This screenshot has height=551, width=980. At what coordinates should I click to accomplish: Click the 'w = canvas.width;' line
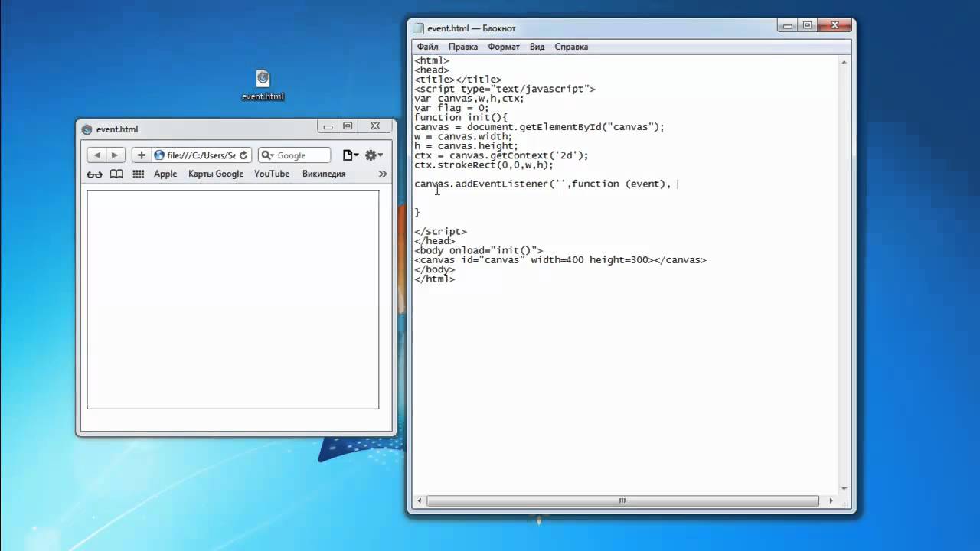pyautogui.click(x=463, y=136)
